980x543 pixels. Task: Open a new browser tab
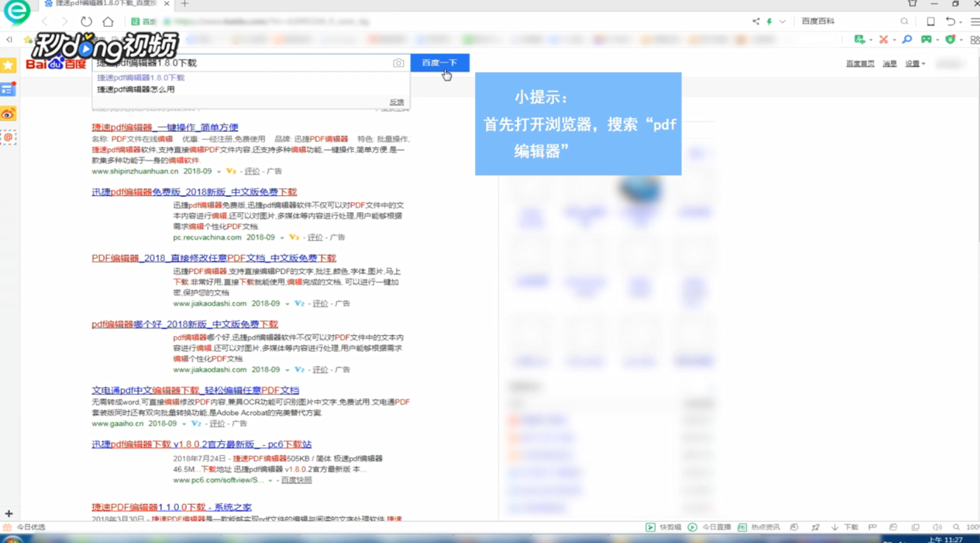[185, 4]
